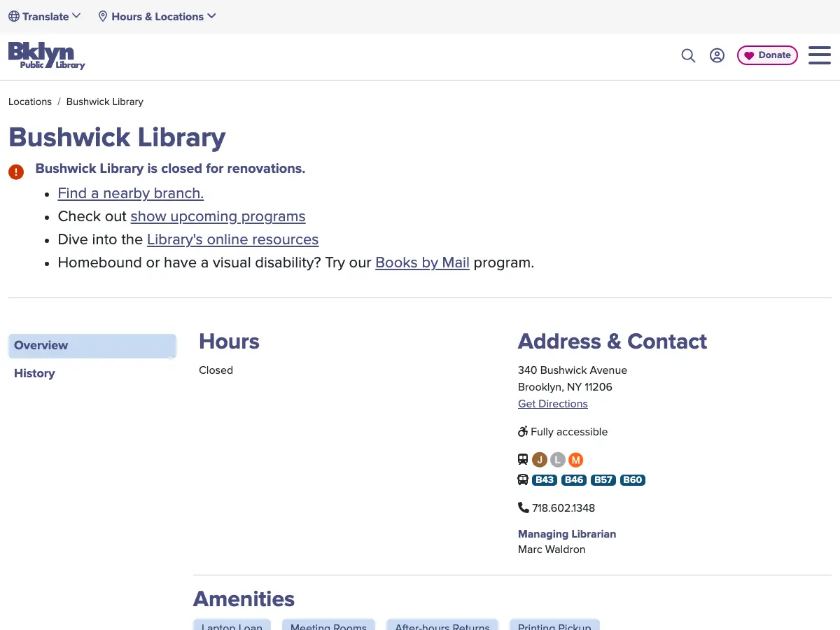Click the phone handset icon
Viewport: 840px width, 630px height.
[524, 507]
